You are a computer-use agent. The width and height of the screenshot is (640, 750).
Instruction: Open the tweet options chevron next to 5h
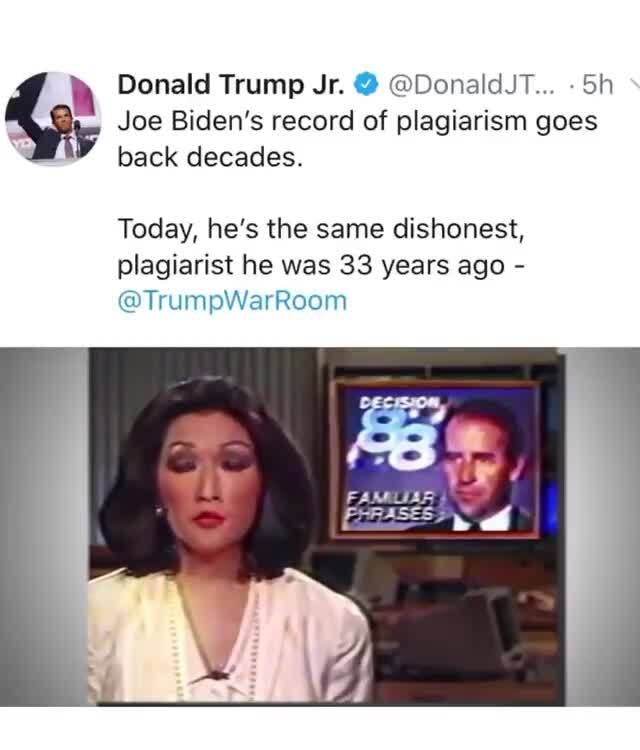pos(634,85)
